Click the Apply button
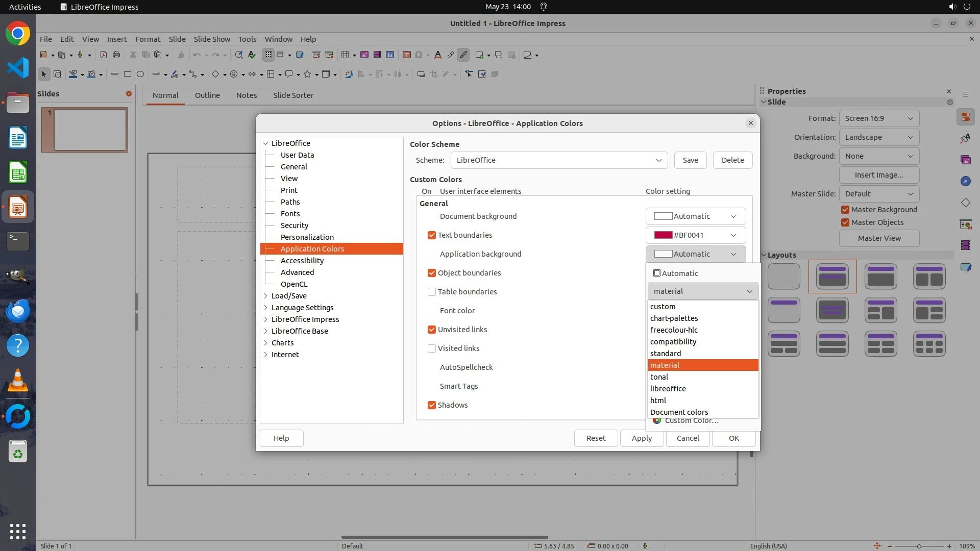The image size is (980, 551). click(642, 438)
